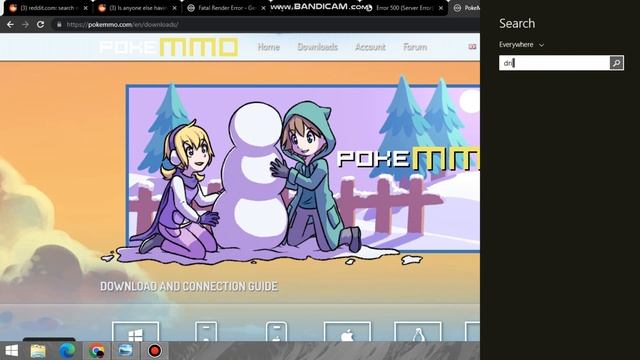This screenshot has width=640, height=360.
Task: Go back to the previous browser page
Action: click(10, 24)
